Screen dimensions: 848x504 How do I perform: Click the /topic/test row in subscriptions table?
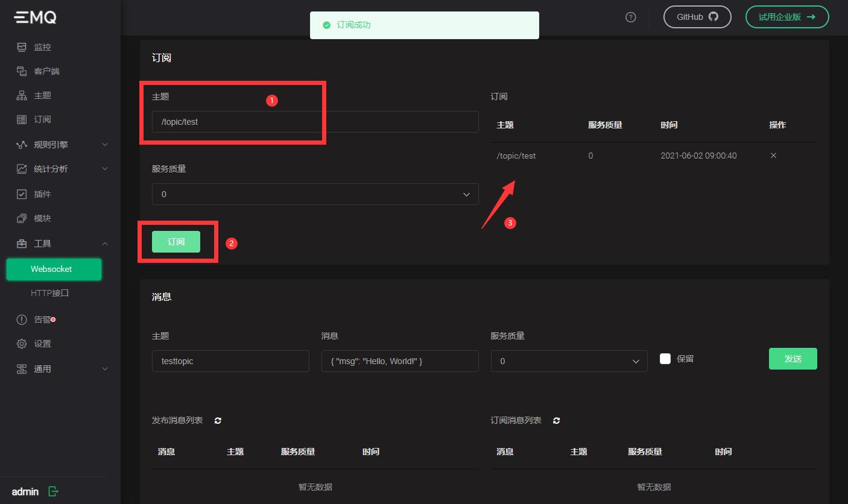click(x=654, y=156)
